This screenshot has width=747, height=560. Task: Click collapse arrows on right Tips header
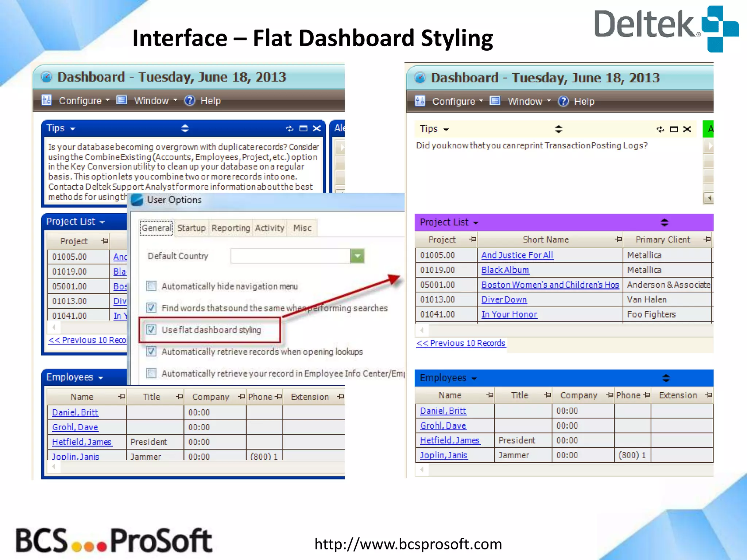tap(558, 129)
